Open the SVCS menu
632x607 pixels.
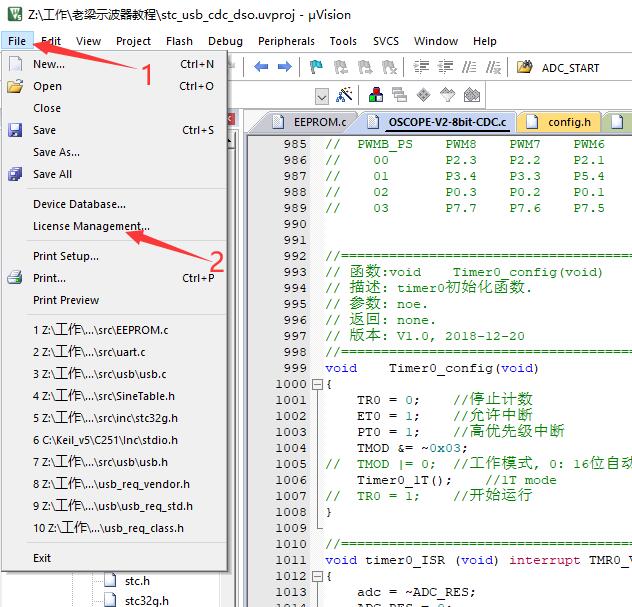coord(386,41)
